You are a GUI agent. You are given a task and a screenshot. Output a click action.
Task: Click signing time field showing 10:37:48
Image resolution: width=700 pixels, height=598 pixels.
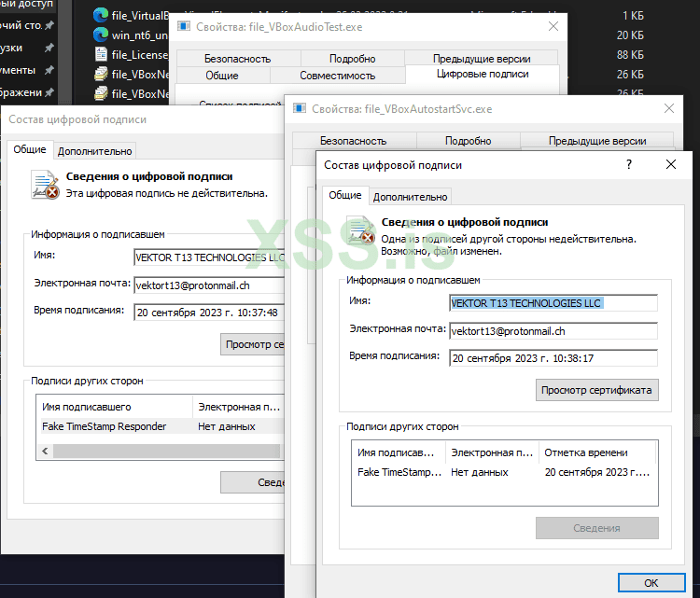[x=209, y=313]
